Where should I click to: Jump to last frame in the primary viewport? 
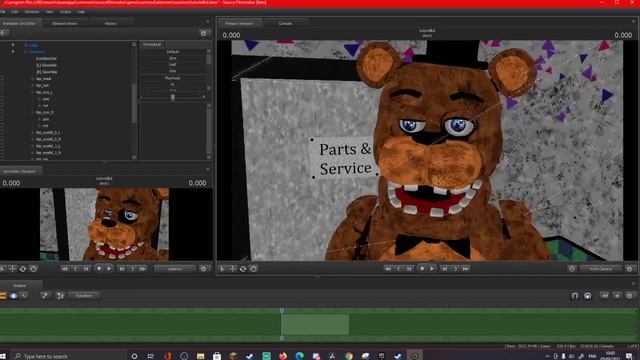point(466,269)
